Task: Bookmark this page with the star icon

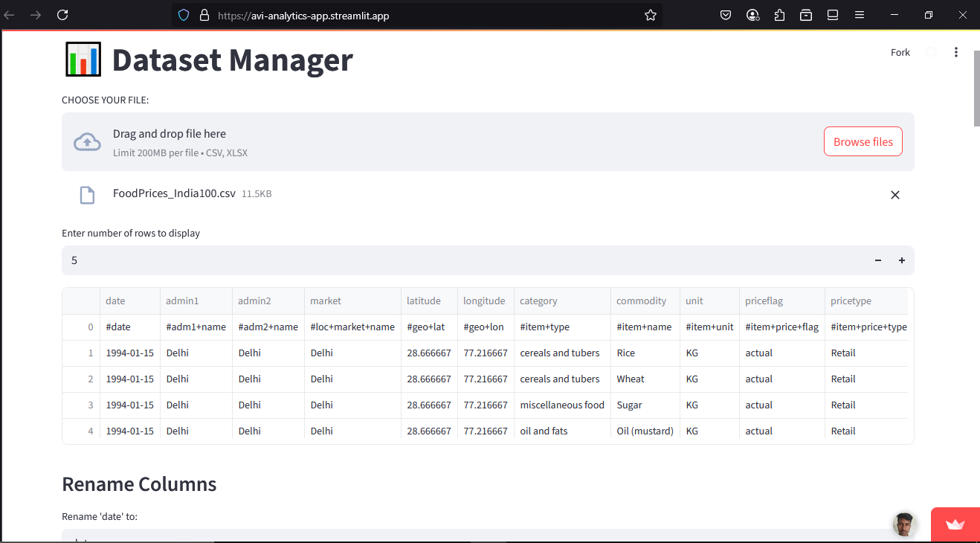Action: 651,15
